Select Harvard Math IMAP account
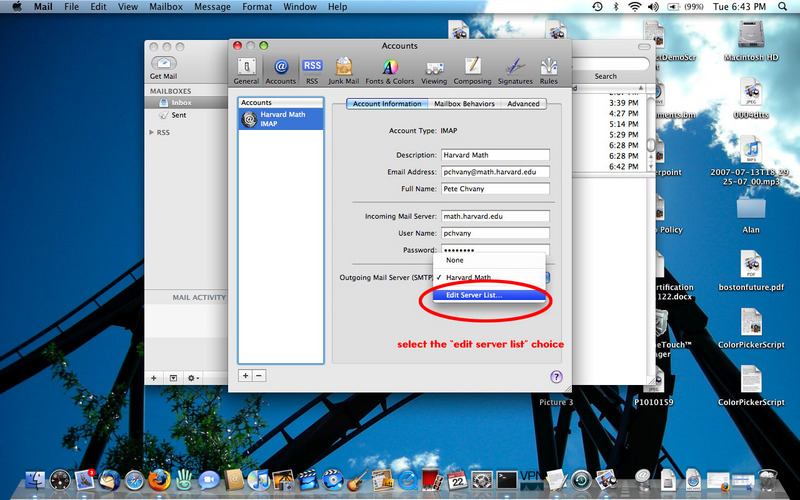This screenshot has width=800, height=500. [x=280, y=119]
